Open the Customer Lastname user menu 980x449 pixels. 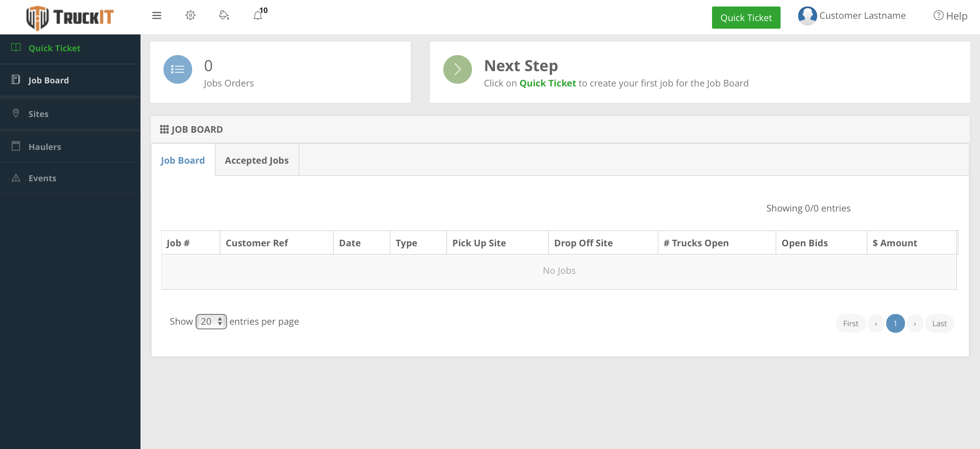click(x=862, y=16)
